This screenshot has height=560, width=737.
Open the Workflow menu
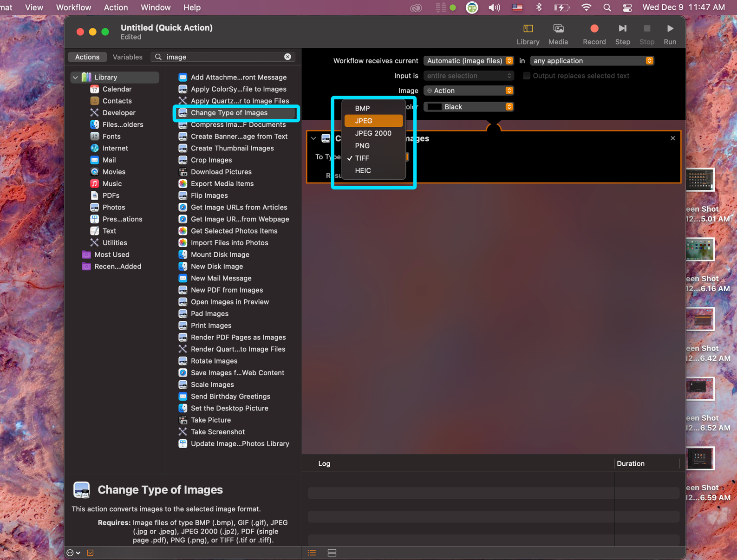(x=73, y=7)
